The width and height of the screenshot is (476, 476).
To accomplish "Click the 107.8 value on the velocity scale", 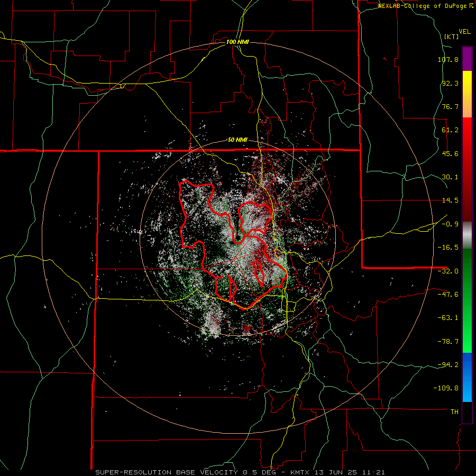I will (x=448, y=59).
